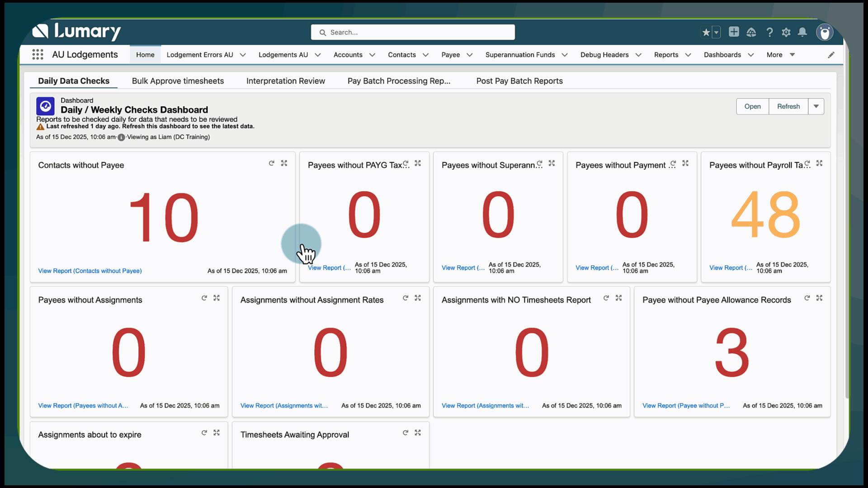Expand the favorites list dropdown arrow

(716, 32)
